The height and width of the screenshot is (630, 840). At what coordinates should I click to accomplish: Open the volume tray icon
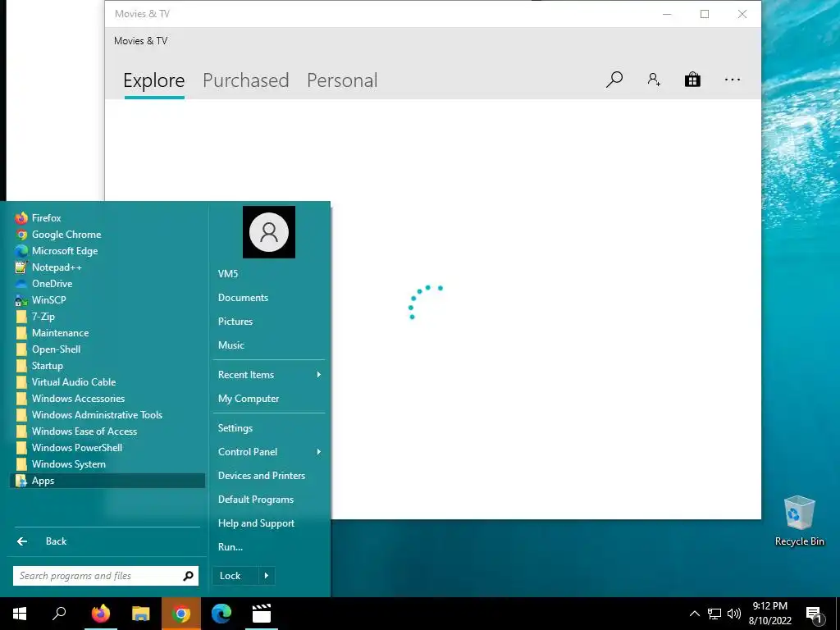(x=734, y=614)
